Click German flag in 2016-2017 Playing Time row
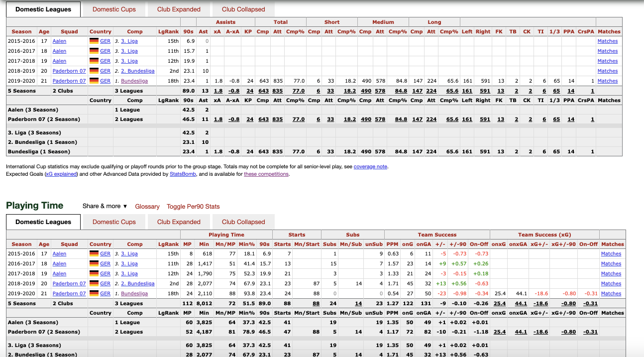 (94, 264)
